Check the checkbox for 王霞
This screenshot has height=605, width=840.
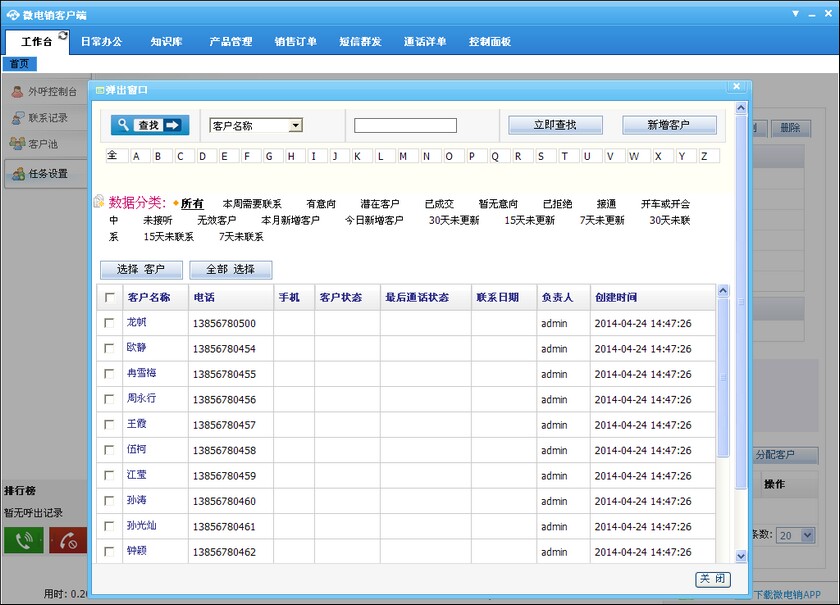[x=109, y=424]
